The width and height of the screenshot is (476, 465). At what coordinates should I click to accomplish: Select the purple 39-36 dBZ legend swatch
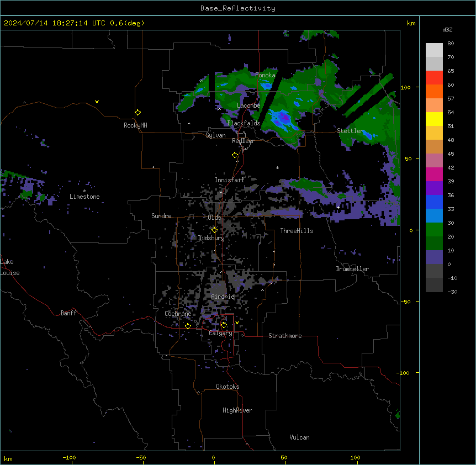point(434,188)
